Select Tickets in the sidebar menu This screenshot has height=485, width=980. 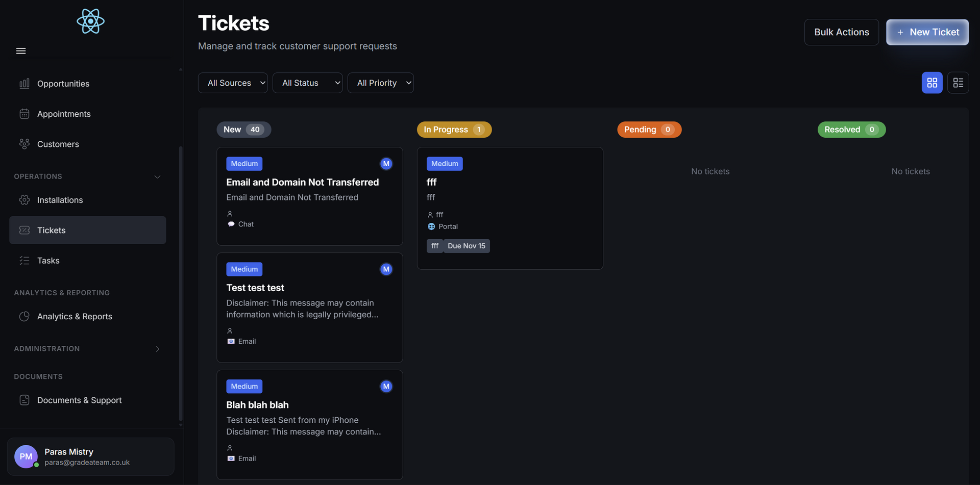coord(52,230)
